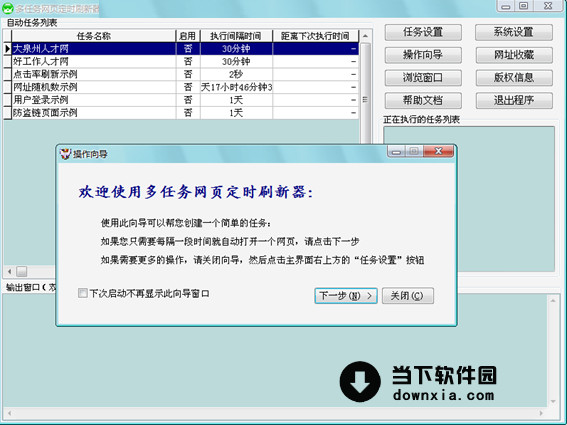This screenshot has height=425, width=567.
Task: Maximize the main application window
Action: [524, 6]
